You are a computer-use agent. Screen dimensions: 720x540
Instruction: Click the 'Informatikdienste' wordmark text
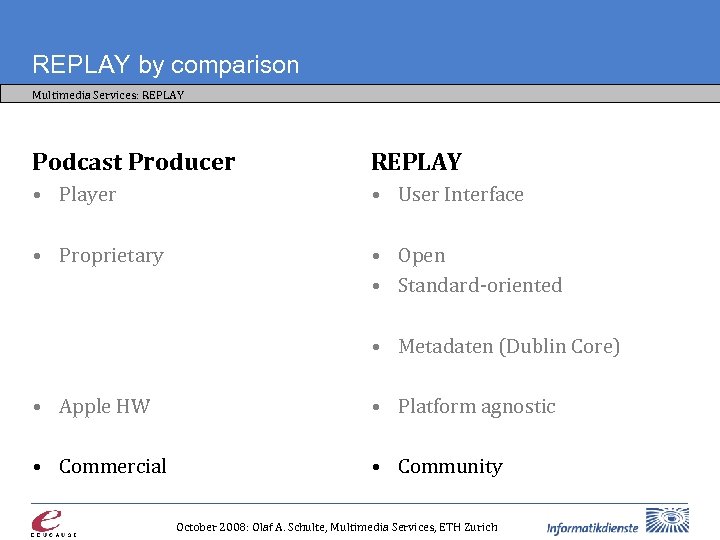tap(592, 528)
